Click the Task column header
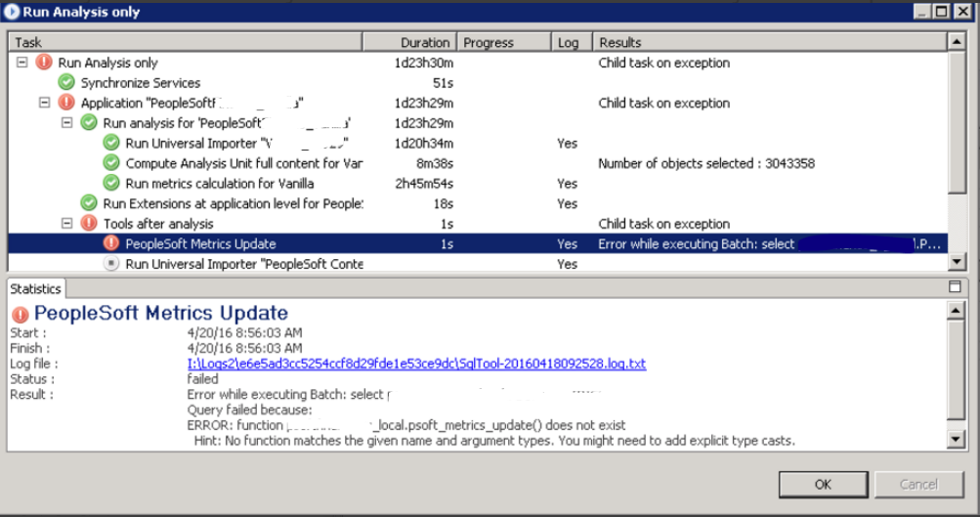Screen dimensions: 980x517 coord(186,42)
